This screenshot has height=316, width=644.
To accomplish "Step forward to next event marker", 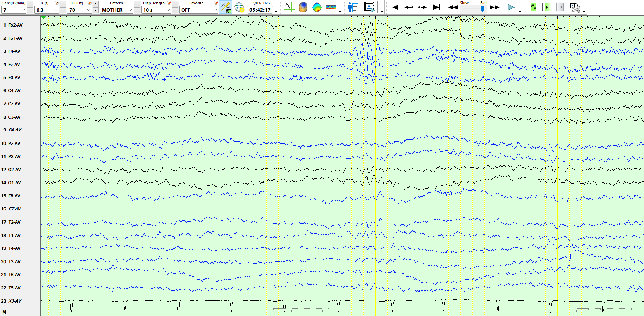I will tap(422, 7).
